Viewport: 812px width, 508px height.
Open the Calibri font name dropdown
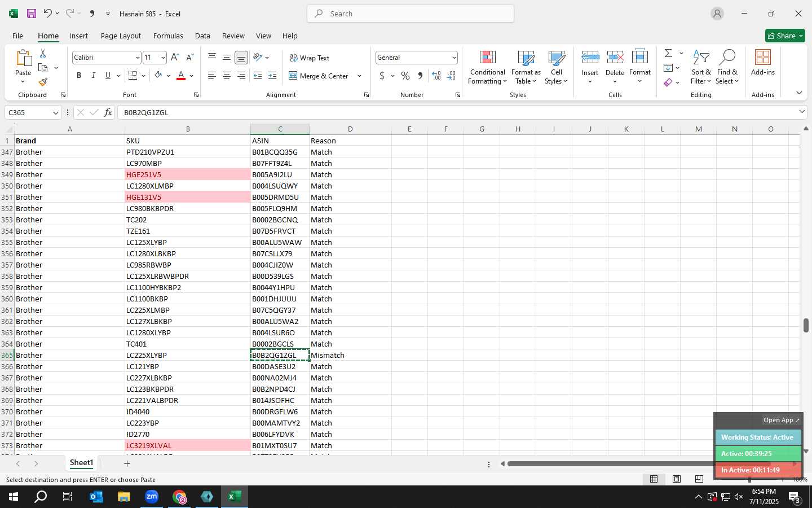(137, 58)
